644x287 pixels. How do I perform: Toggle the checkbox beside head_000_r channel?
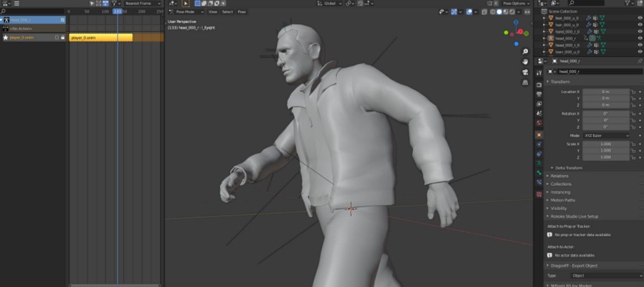[62, 20]
